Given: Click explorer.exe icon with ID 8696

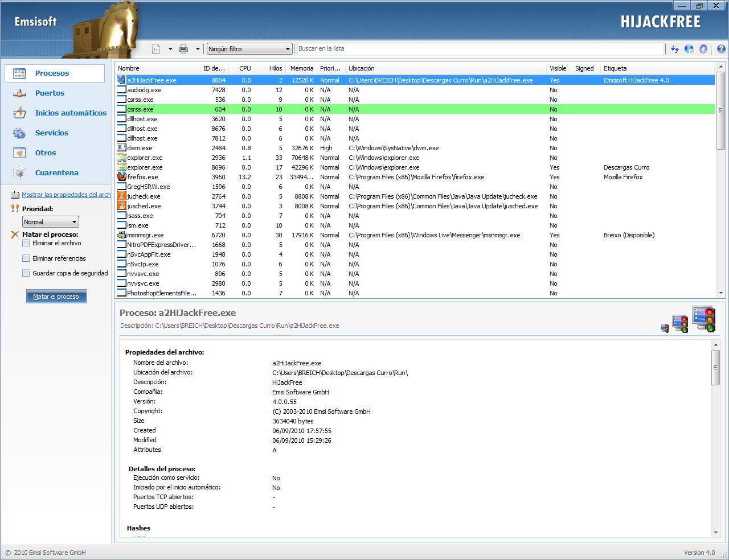Looking at the screenshot, I should (121, 167).
